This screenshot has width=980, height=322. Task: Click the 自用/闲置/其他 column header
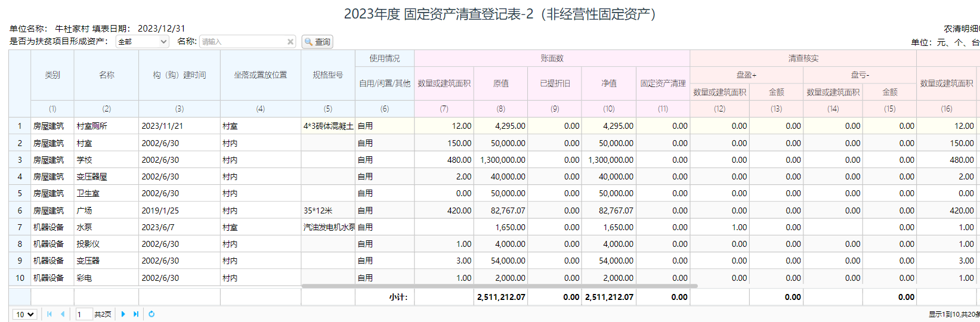385,83
